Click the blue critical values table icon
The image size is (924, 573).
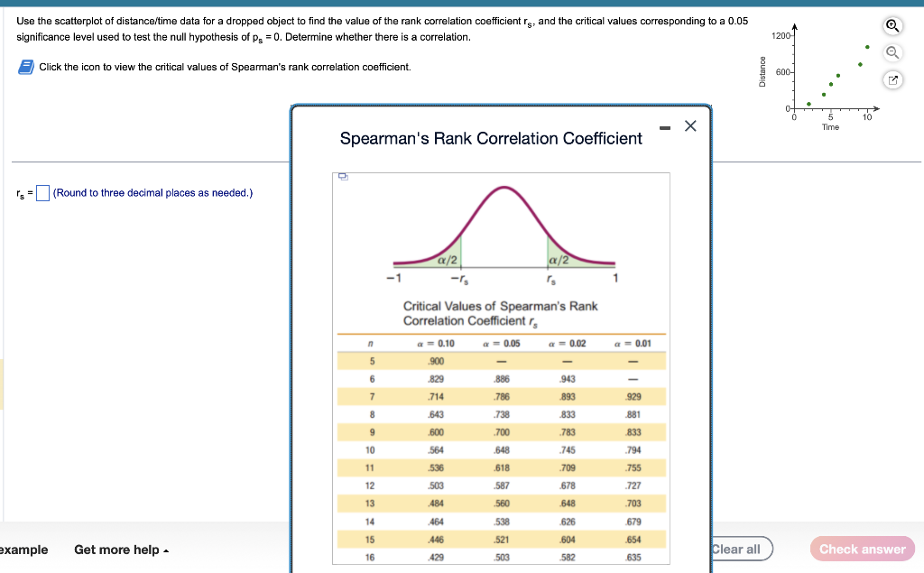point(27,67)
